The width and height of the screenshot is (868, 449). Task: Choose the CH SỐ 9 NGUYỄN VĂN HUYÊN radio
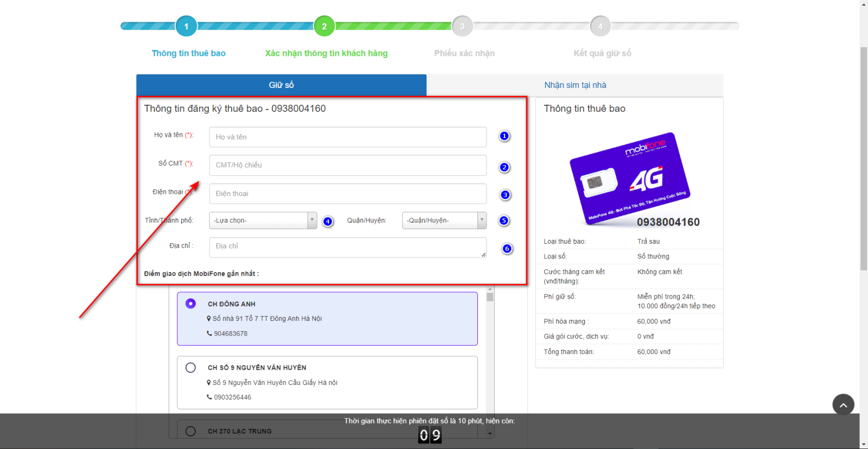coord(190,368)
